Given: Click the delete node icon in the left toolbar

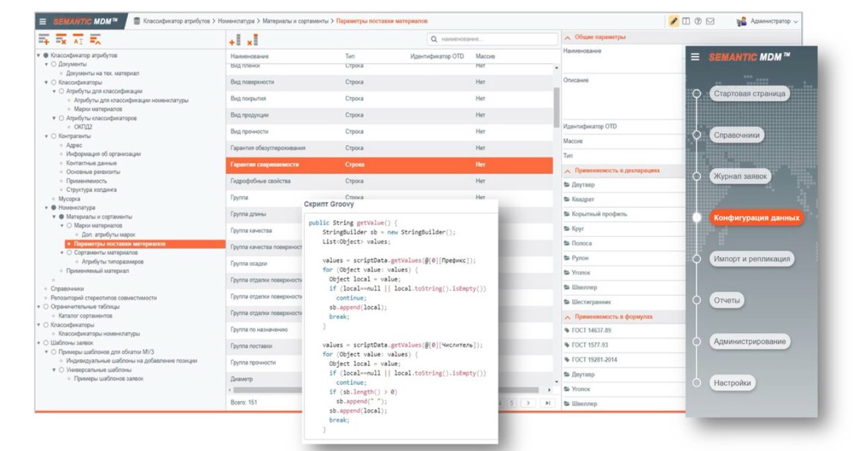Looking at the screenshot, I should [x=61, y=39].
